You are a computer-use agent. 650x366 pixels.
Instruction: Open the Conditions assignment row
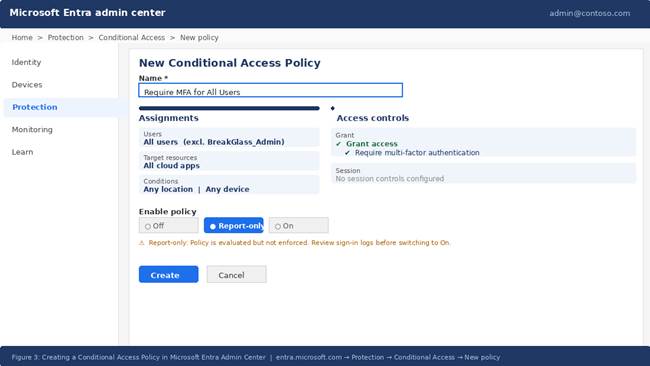coord(229,185)
